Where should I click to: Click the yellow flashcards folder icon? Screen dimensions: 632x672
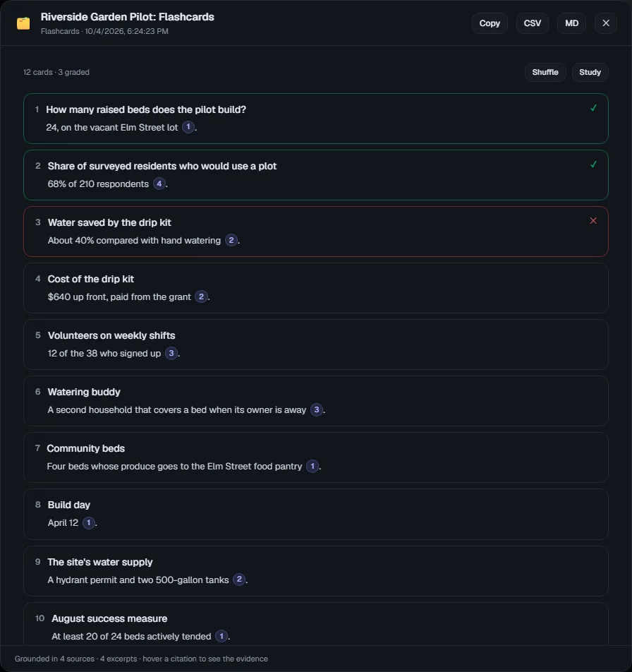[x=23, y=23]
